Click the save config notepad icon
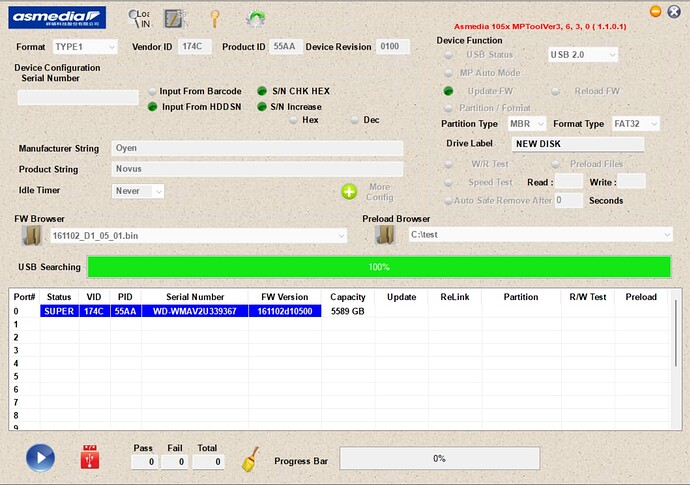 click(x=175, y=18)
